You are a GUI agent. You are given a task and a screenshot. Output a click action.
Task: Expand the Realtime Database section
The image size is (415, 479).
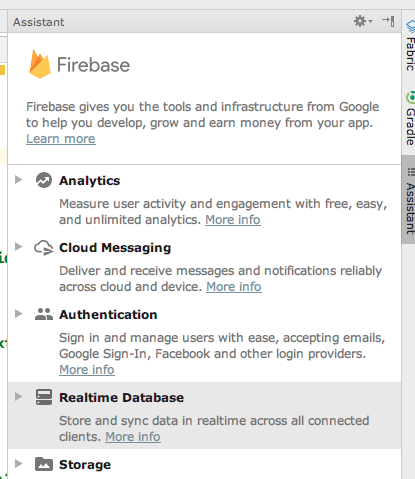coord(19,397)
